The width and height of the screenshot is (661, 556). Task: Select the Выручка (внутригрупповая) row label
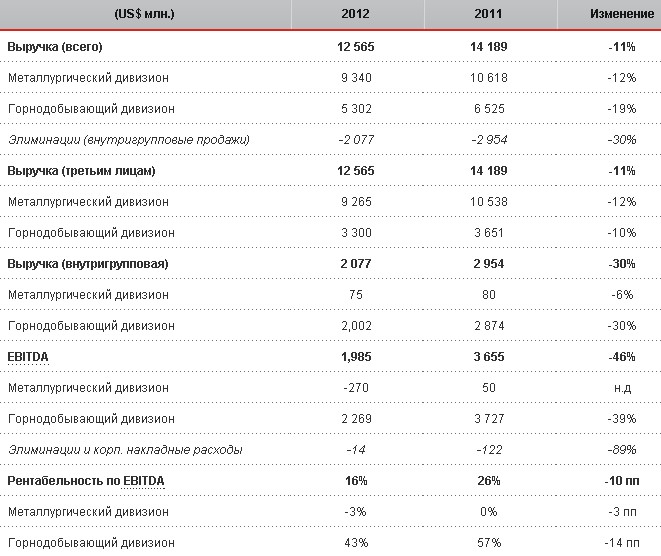[x=87, y=264]
